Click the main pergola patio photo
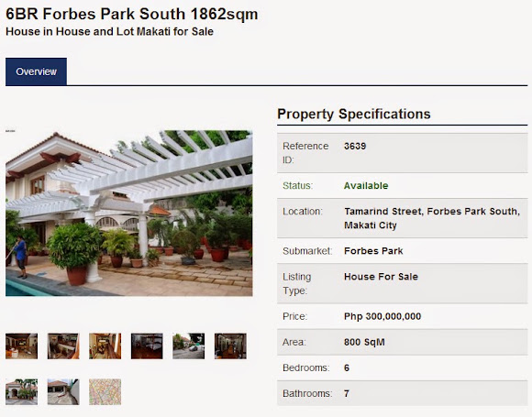 (x=129, y=214)
